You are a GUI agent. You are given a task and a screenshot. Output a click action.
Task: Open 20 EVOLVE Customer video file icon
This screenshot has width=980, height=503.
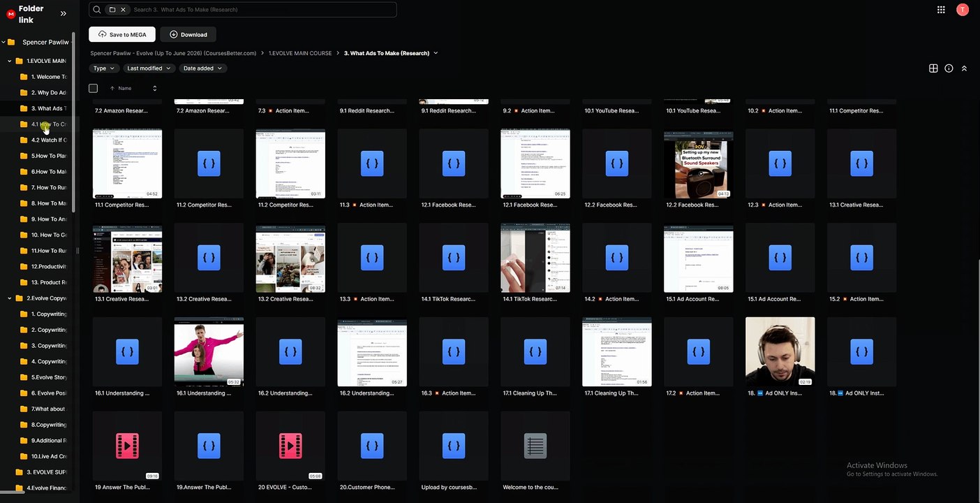[290, 446]
